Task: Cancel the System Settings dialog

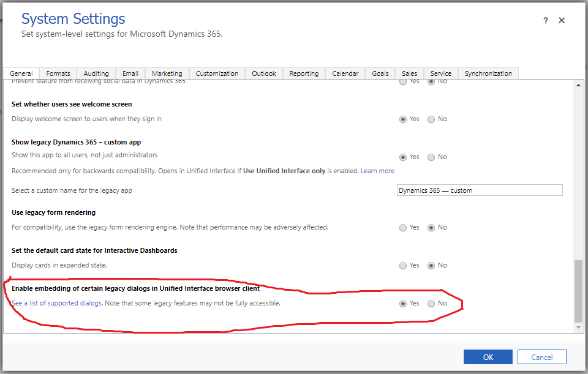Action: pyautogui.click(x=542, y=357)
